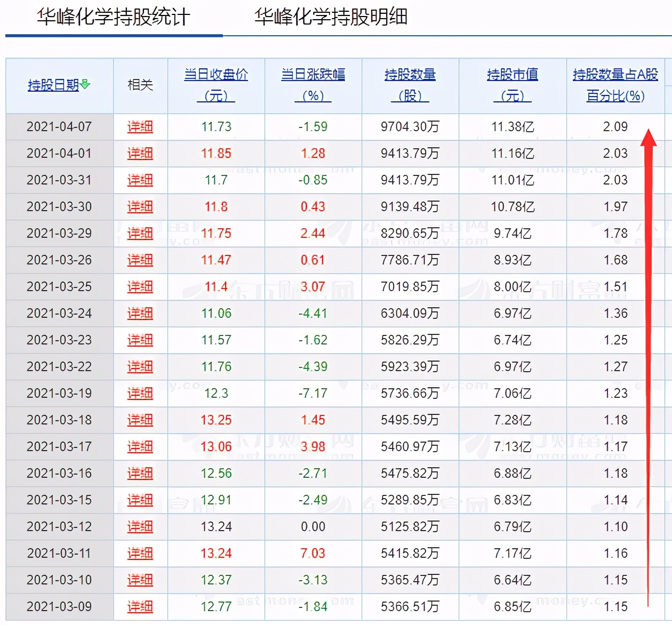Image resolution: width=672 pixels, height=625 pixels.
Task: Select date cell 2021-03-19
Action: point(59,394)
